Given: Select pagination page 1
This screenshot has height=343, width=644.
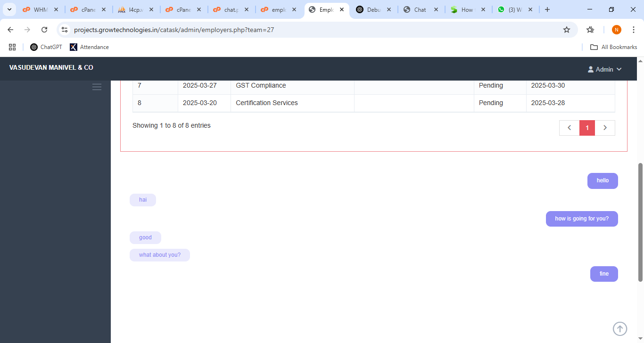Looking at the screenshot, I should tap(587, 128).
